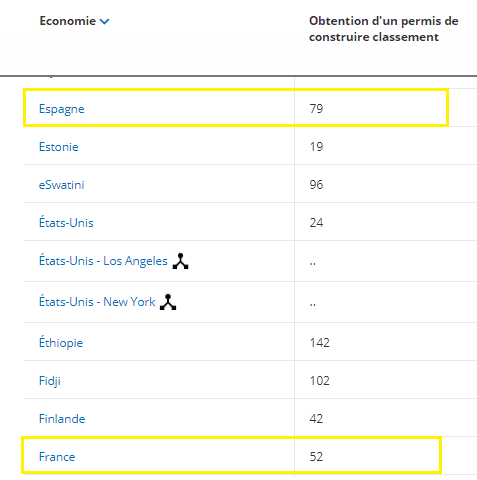Open États-Unis - Los Angeles link
Image resolution: width=477 pixels, height=480 pixels.
click(x=103, y=260)
